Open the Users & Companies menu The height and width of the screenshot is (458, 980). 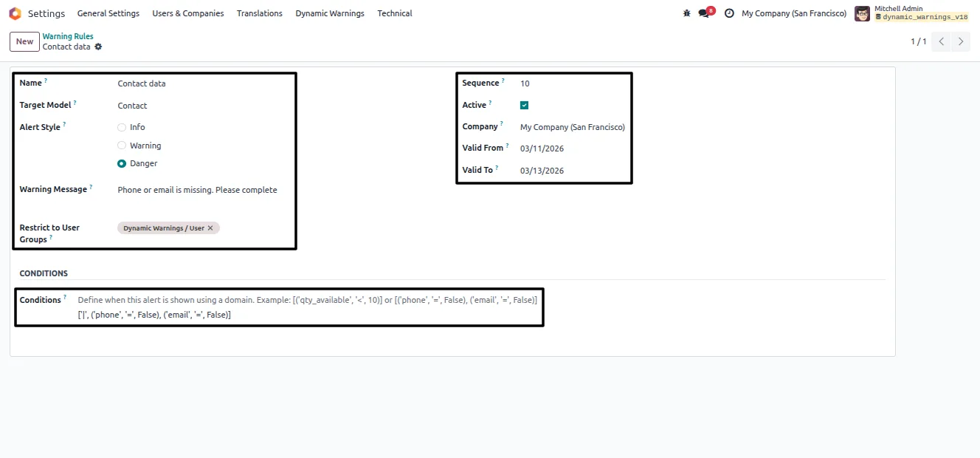pyautogui.click(x=188, y=13)
